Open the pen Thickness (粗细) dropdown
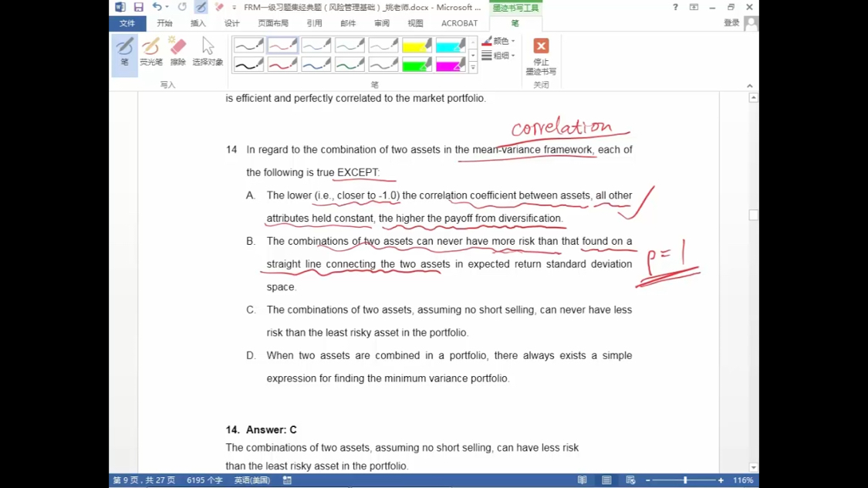 [x=499, y=56]
